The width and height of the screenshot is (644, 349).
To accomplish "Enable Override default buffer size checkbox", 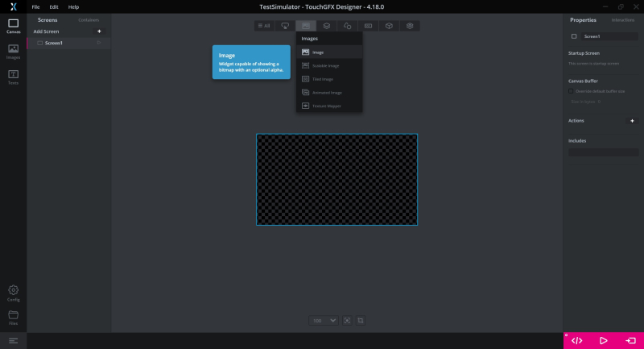I will point(572,91).
